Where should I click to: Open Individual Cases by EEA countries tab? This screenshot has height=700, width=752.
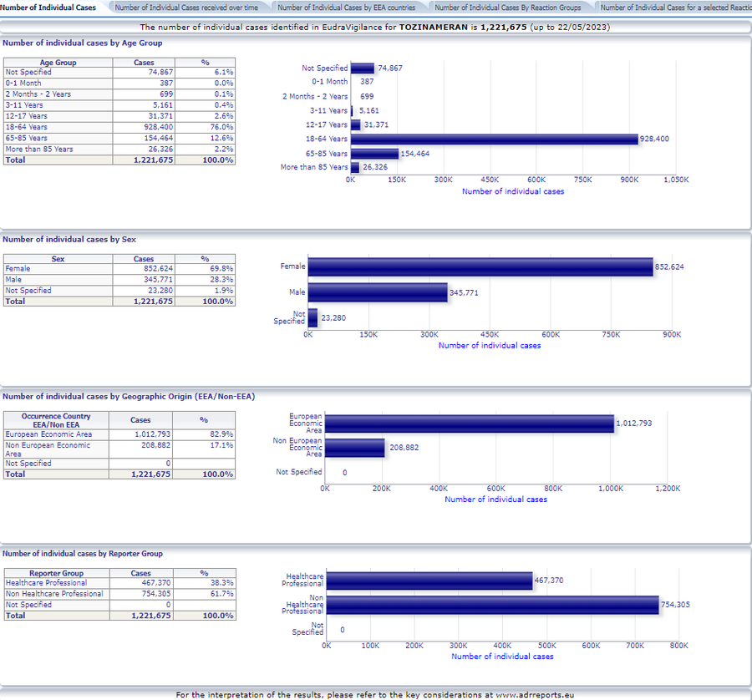click(346, 8)
